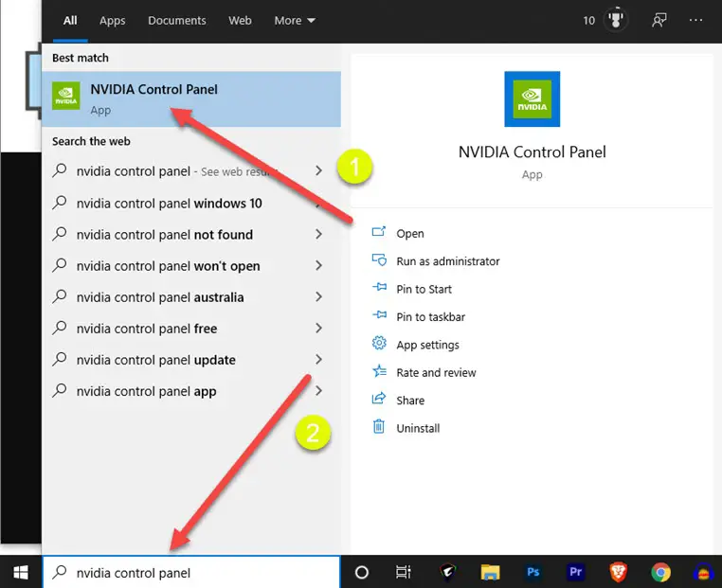Launch Premiere Pro from the taskbar
722x588 pixels.
click(575, 572)
